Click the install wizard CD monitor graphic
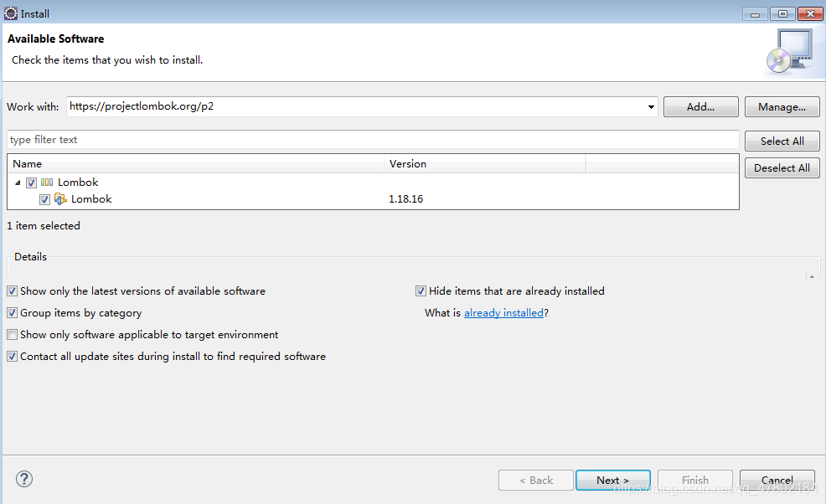826x504 pixels. point(790,52)
